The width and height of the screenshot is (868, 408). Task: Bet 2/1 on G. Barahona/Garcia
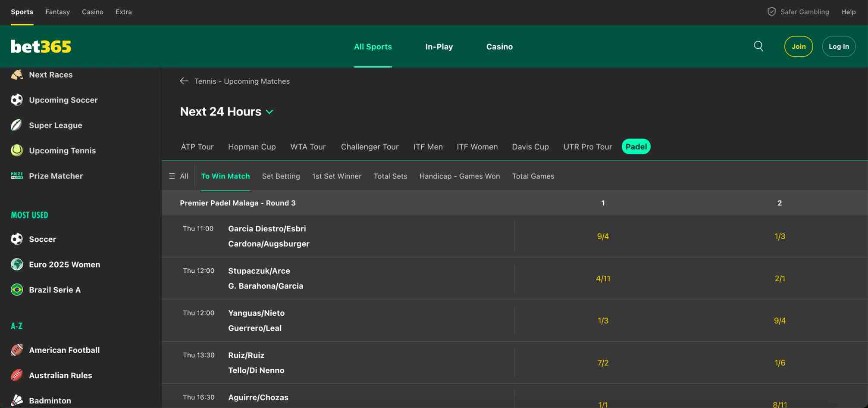780,278
